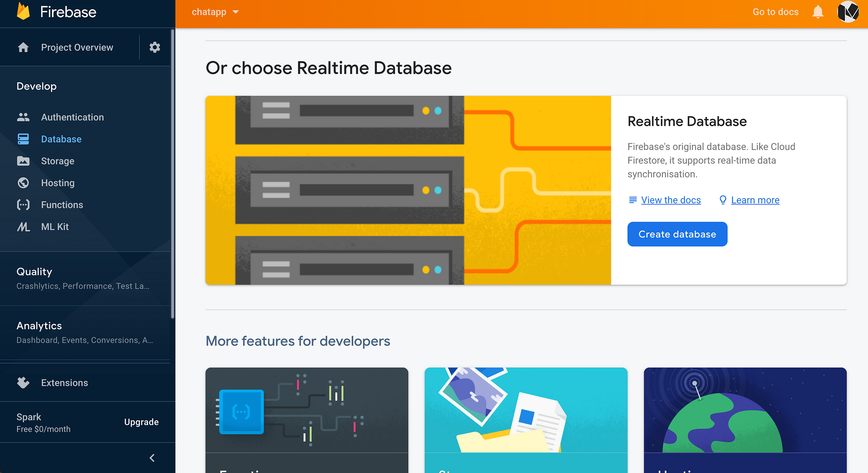
Task: Click the Dashboard, Events, Conversions subtitle
Action: coord(85,340)
